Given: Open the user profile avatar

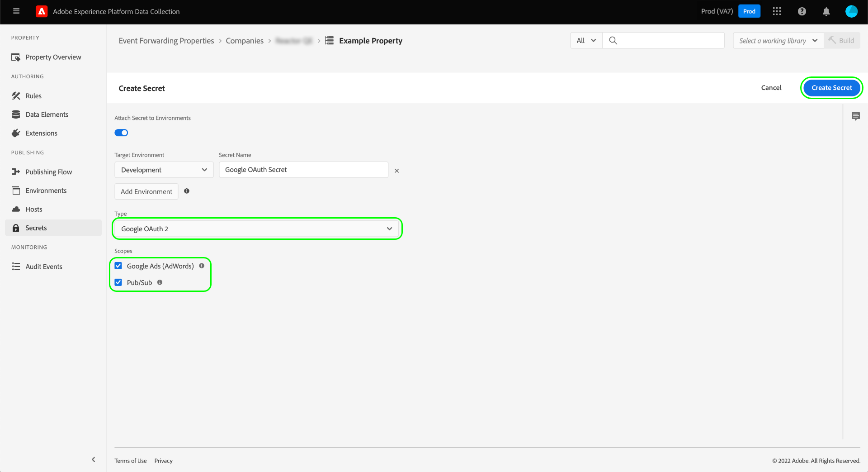Looking at the screenshot, I should [851, 11].
